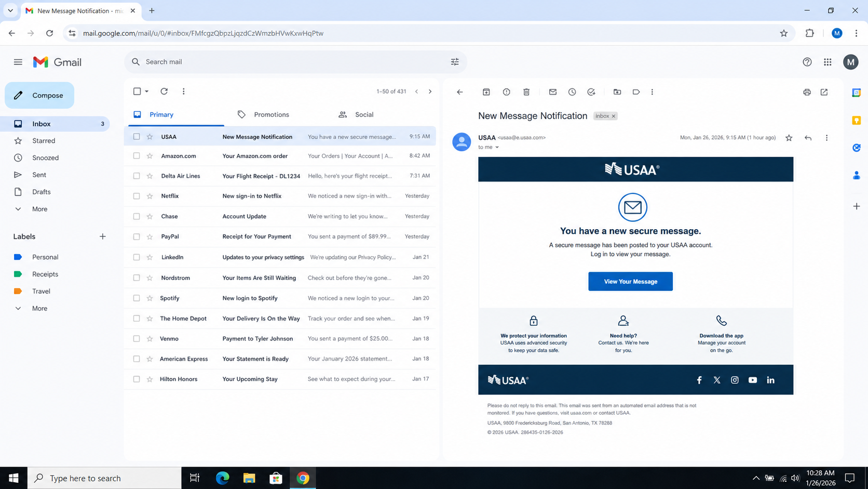Get add-ons plus icon in side panel

[x=857, y=206]
